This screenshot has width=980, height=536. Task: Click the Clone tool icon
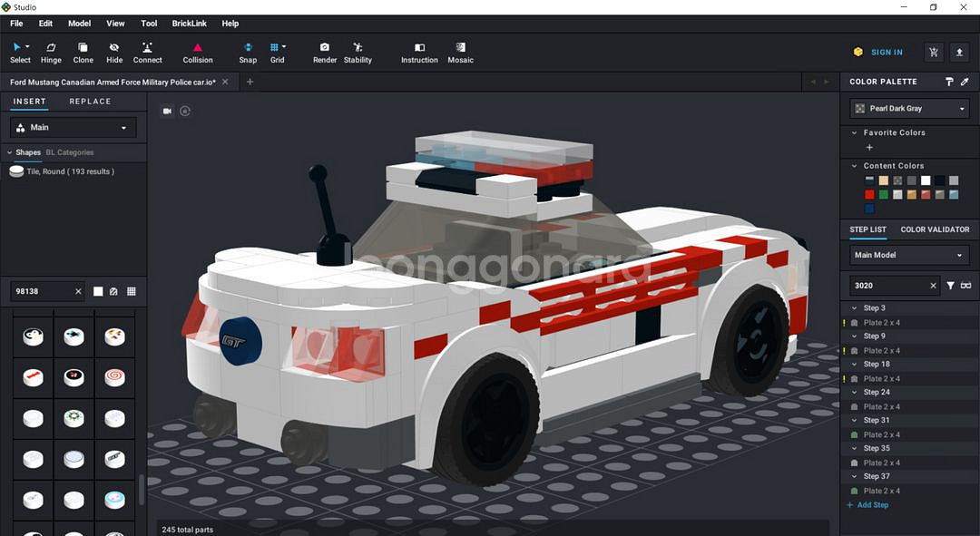[x=83, y=53]
